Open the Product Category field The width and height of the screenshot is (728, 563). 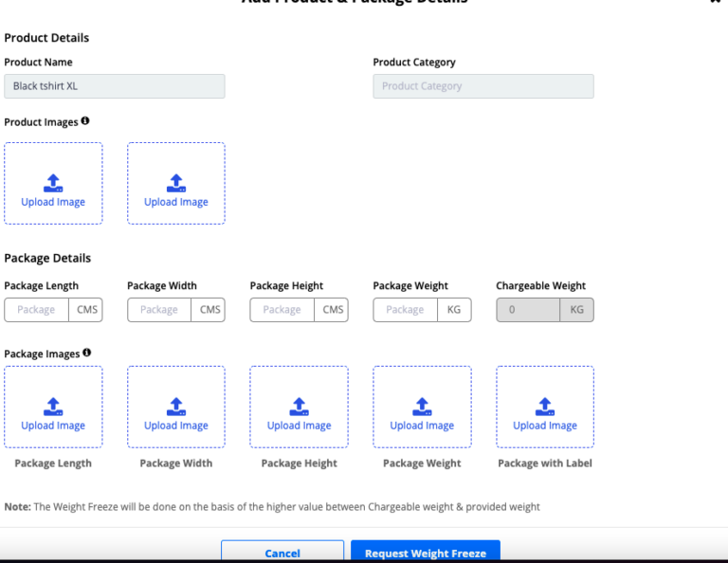tap(483, 86)
